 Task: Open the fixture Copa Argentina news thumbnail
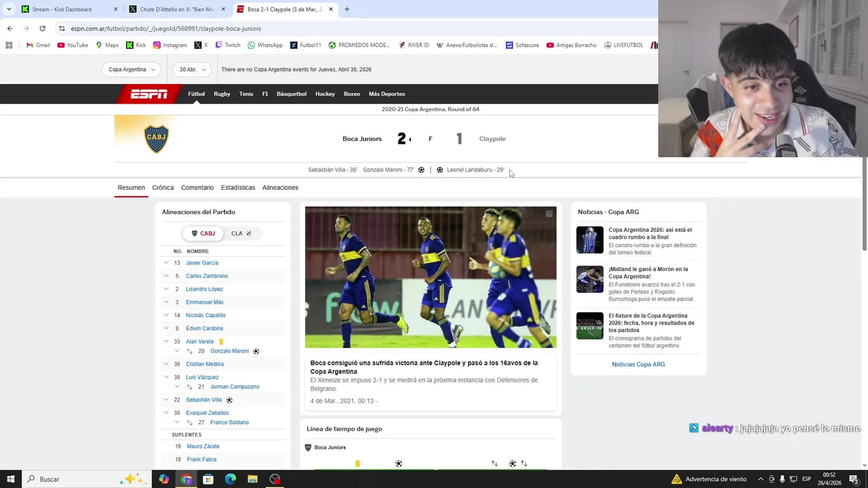click(590, 326)
